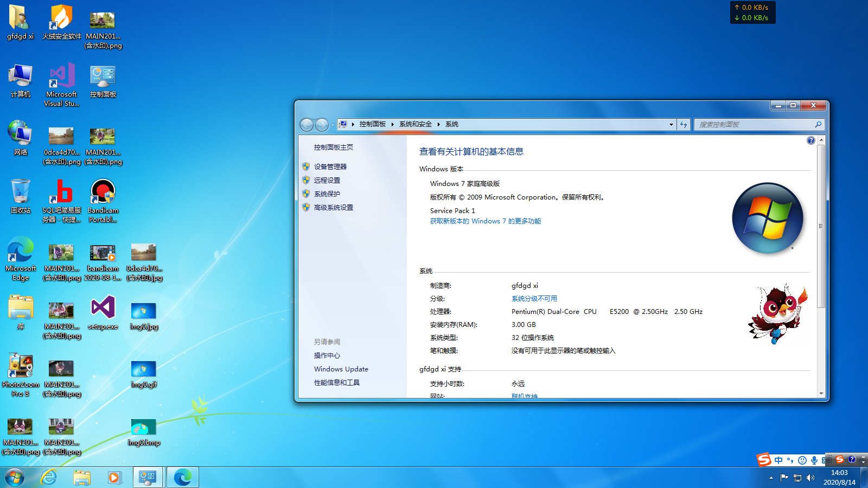Open Windows Explorer from taskbar

82,477
